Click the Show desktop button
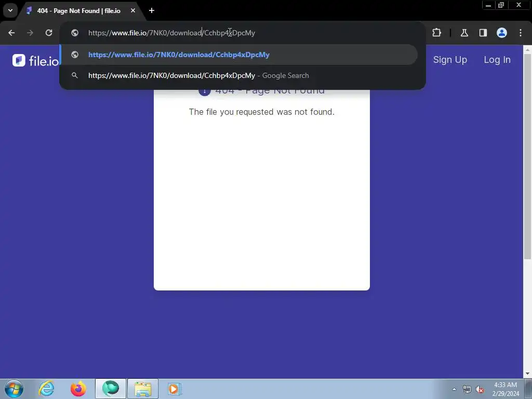Image resolution: width=532 pixels, height=399 pixels. click(x=528, y=389)
